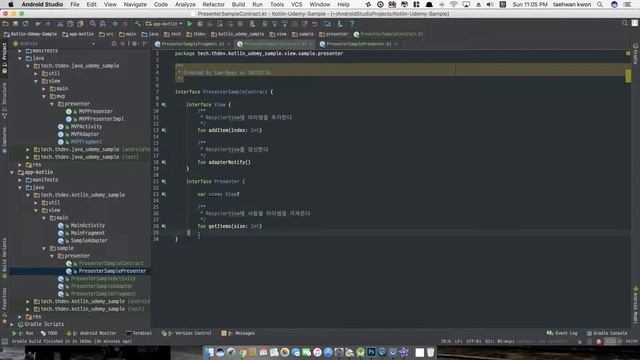The width and height of the screenshot is (640, 360).
Task: Click the project panel settings gear icon
Action: pos(135,44)
